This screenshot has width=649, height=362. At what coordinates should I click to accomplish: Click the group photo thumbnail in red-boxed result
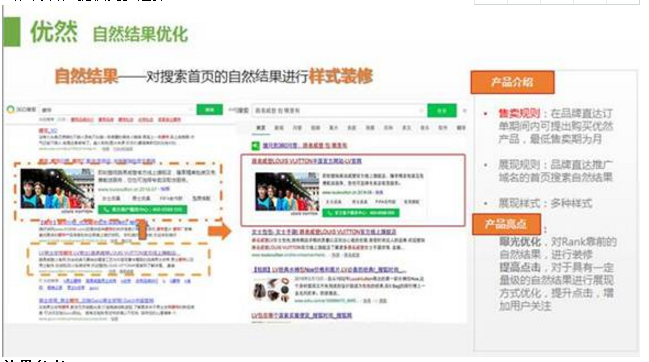click(x=287, y=192)
